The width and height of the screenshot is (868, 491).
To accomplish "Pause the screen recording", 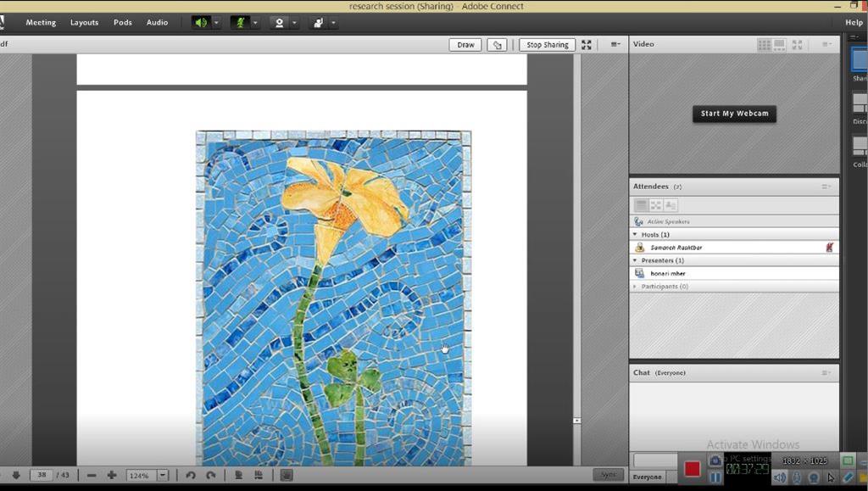I will tap(715, 477).
